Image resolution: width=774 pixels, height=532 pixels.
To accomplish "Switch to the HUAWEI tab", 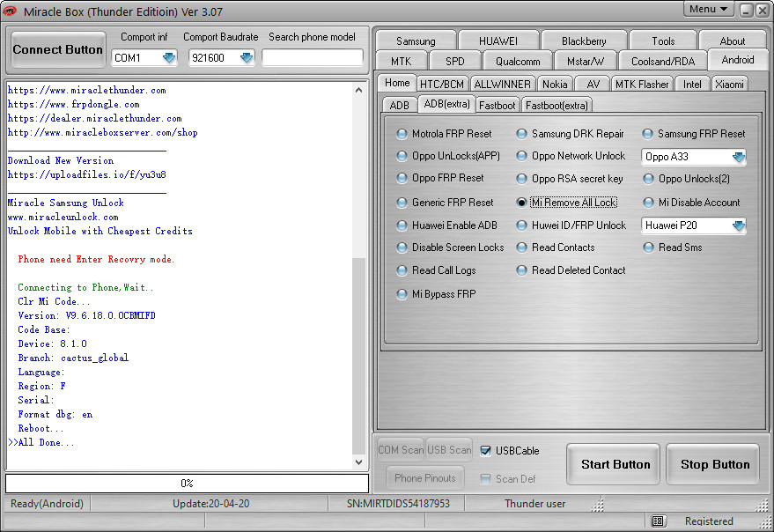I will tap(498, 41).
